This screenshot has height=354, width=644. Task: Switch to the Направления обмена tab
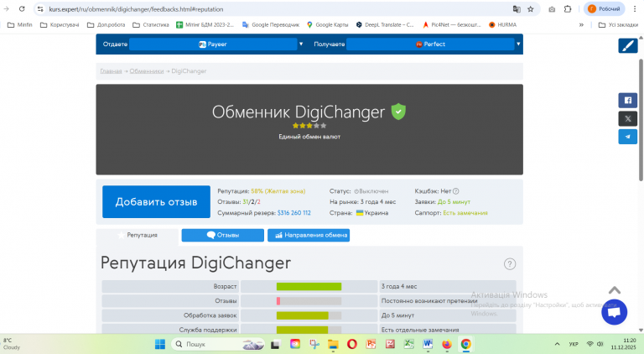tap(309, 236)
